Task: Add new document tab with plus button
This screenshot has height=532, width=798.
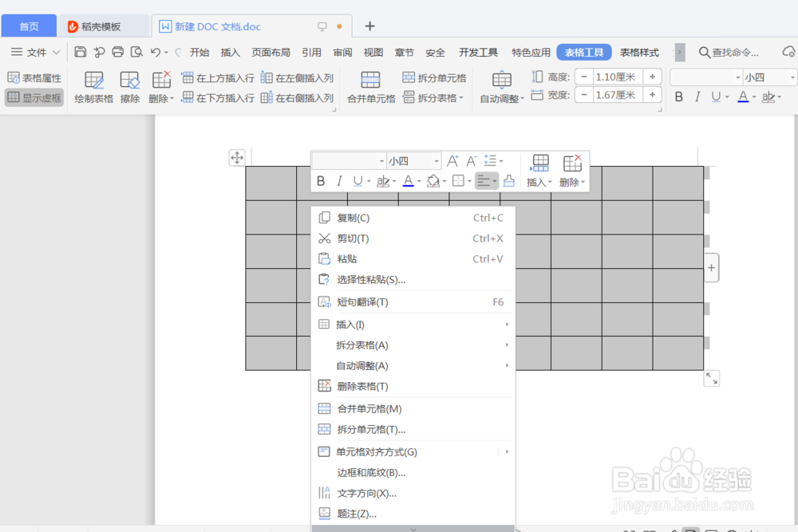Action: point(370,26)
